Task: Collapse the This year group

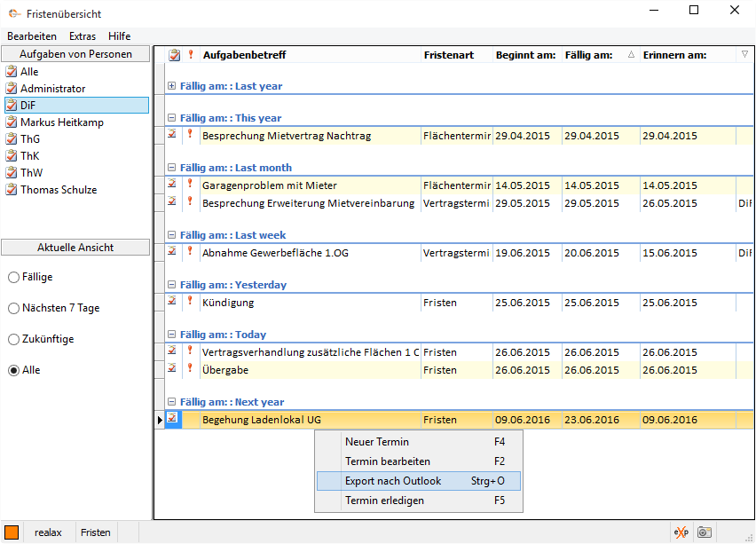Action: [x=171, y=118]
